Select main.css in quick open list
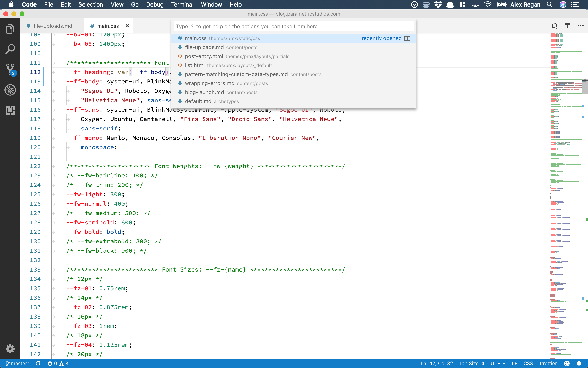Viewport: 588px width, 368px height. point(294,38)
